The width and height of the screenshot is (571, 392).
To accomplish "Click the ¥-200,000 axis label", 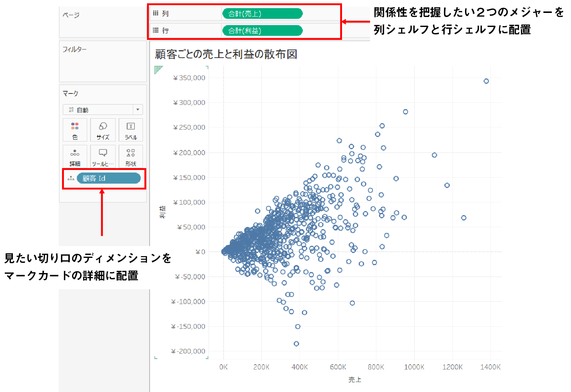I will [x=188, y=351].
